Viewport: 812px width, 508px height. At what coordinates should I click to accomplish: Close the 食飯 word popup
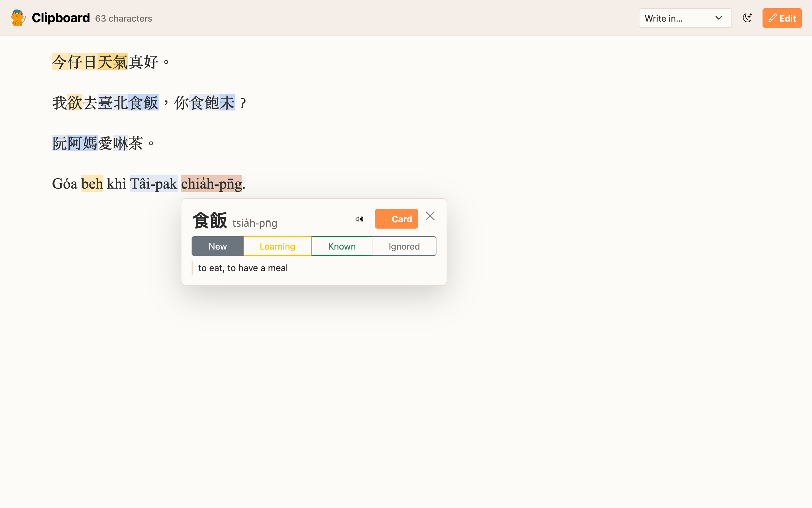pyautogui.click(x=430, y=216)
